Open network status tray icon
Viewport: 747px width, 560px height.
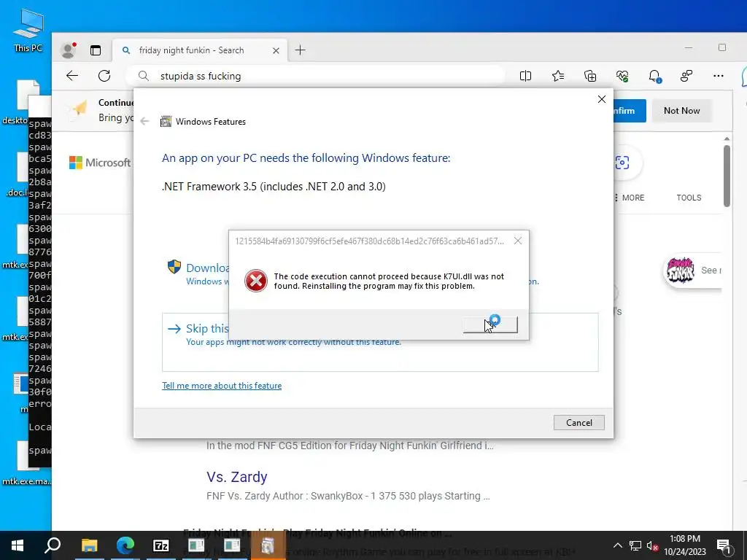pyautogui.click(x=635, y=545)
